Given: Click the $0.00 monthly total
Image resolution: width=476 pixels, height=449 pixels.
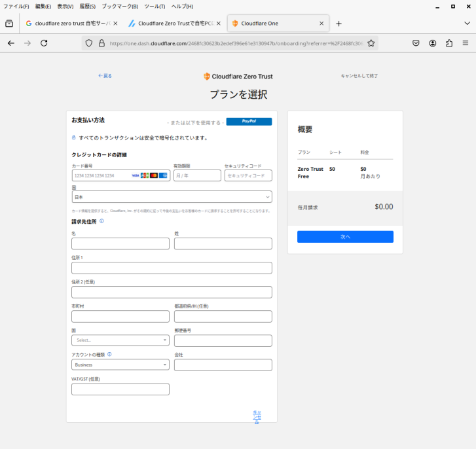Looking at the screenshot, I should (384, 207).
